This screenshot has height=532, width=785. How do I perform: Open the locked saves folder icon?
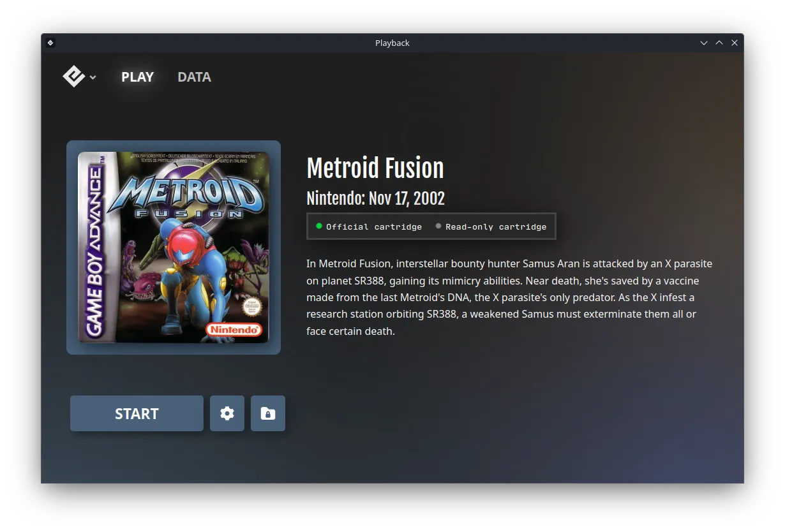[267, 413]
